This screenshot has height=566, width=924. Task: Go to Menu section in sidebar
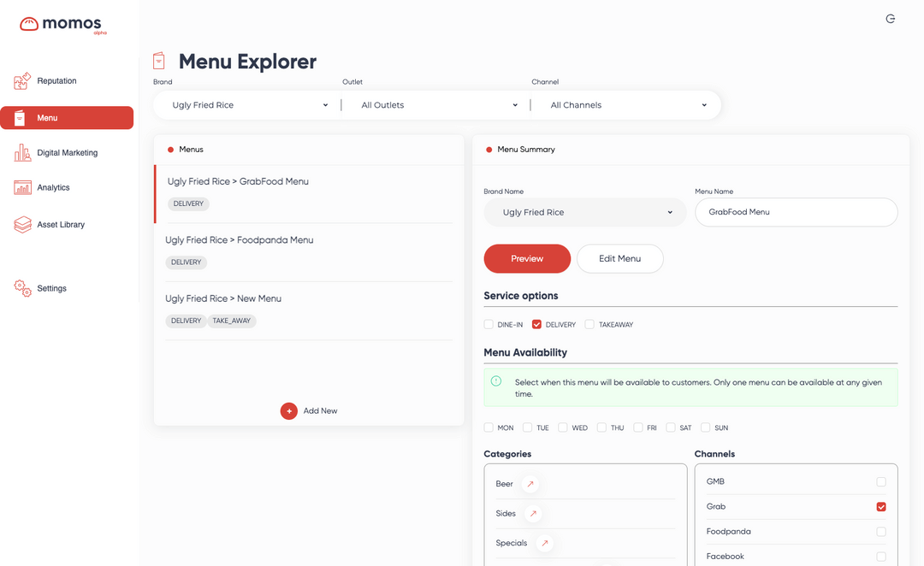[x=67, y=118]
